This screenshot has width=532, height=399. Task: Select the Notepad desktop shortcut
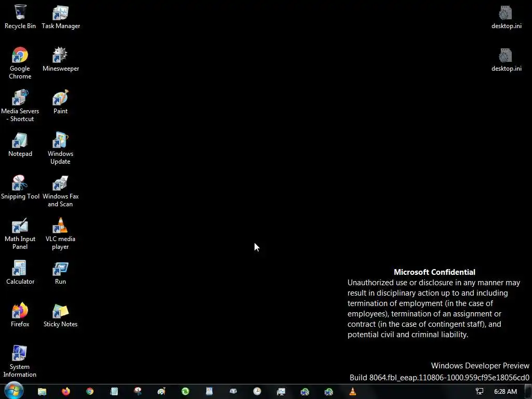[x=20, y=144]
